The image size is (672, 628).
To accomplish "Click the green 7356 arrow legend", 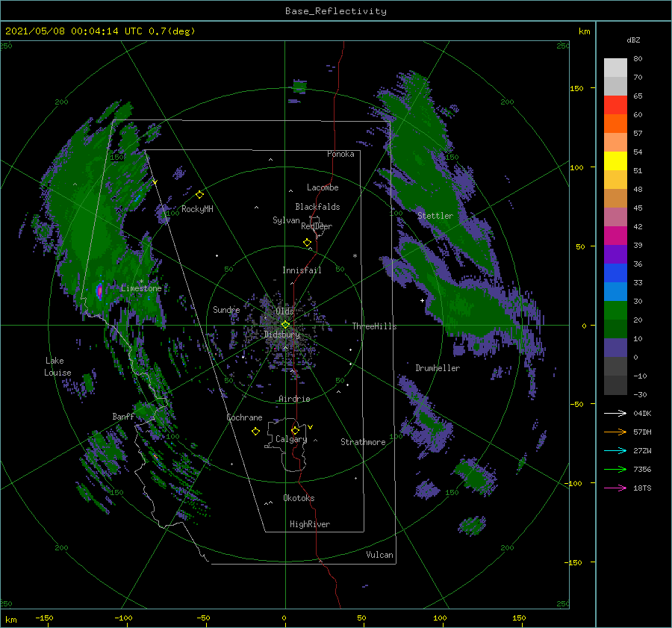I will [x=615, y=470].
